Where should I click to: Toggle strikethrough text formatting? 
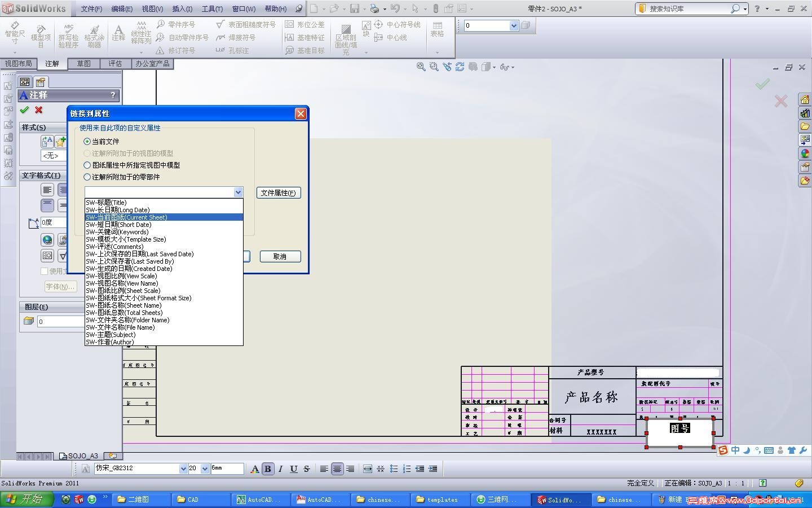pyautogui.click(x=306, y=468)
